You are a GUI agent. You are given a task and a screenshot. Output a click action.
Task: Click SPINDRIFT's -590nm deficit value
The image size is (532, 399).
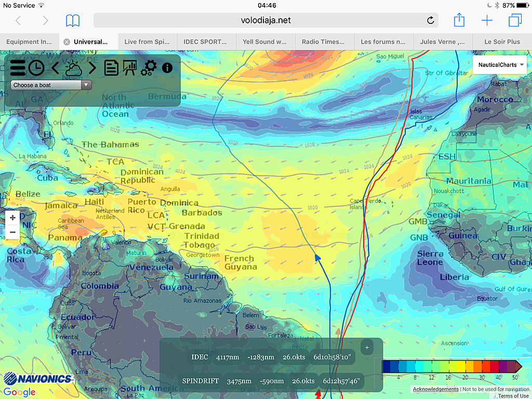tap(271, 381)
